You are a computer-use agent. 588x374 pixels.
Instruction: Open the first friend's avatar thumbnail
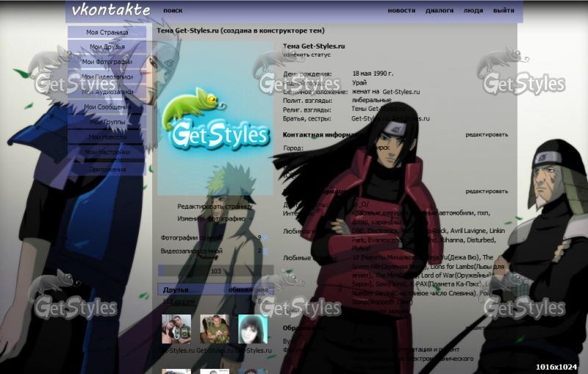(176, 328)
